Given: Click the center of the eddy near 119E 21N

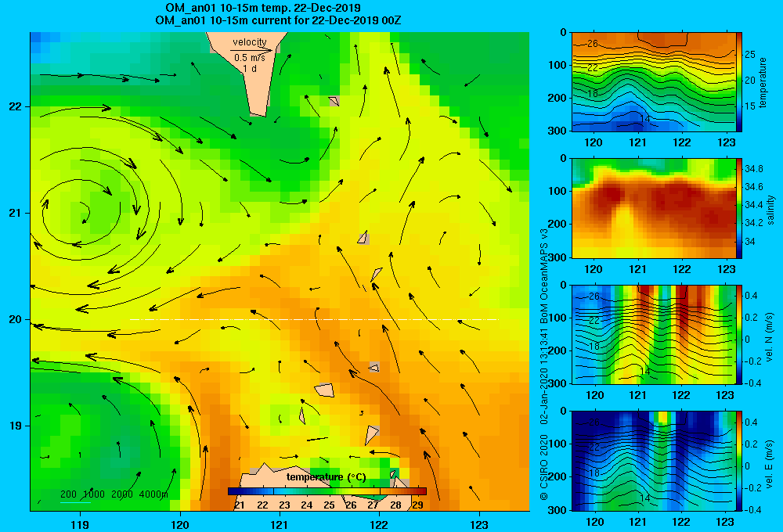Looking at the screenshot, I should (86, 211).
